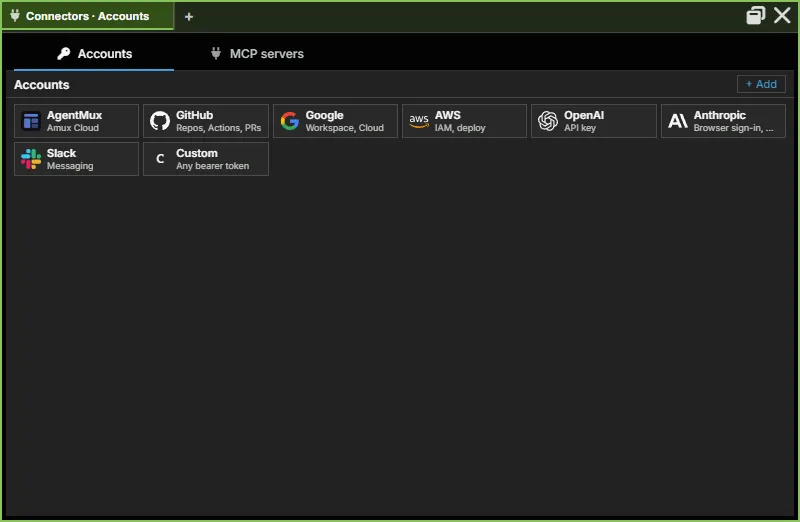
Task: Click the GitHub octocat icon
Action: [160, 121]
